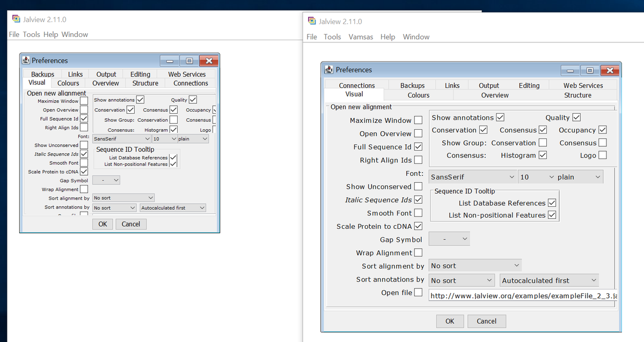Toggle List Database References in right Preferences

[x=552, y=203]
